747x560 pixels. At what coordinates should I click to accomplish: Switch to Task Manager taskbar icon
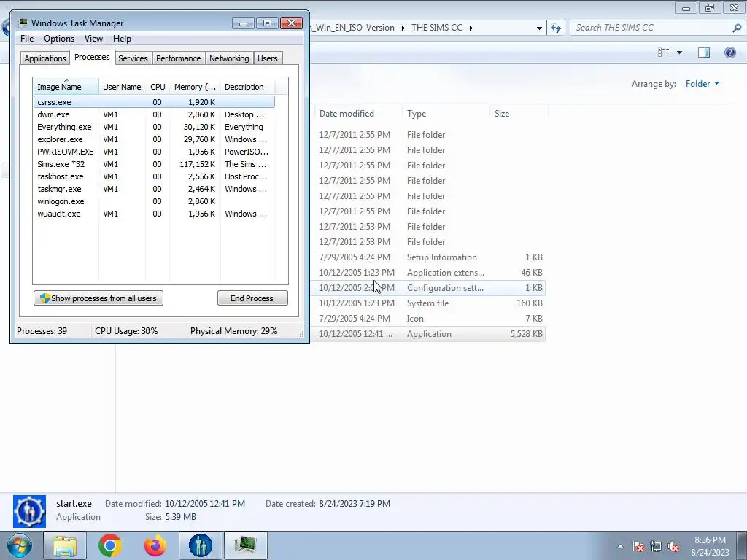245,545
